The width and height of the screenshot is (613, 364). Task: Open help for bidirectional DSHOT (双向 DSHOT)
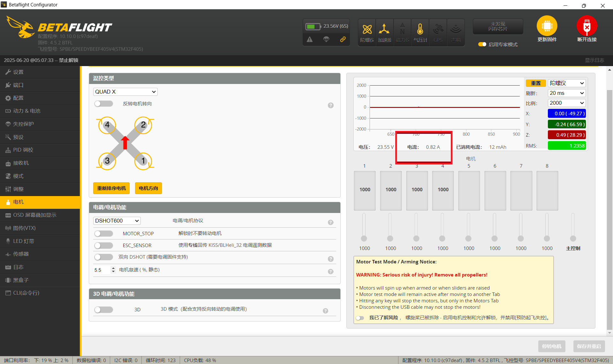click(x=331, y=259)
